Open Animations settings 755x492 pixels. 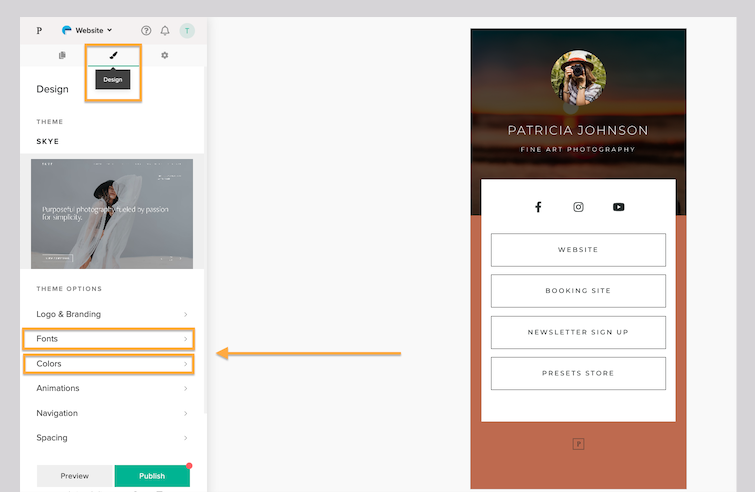112,388
